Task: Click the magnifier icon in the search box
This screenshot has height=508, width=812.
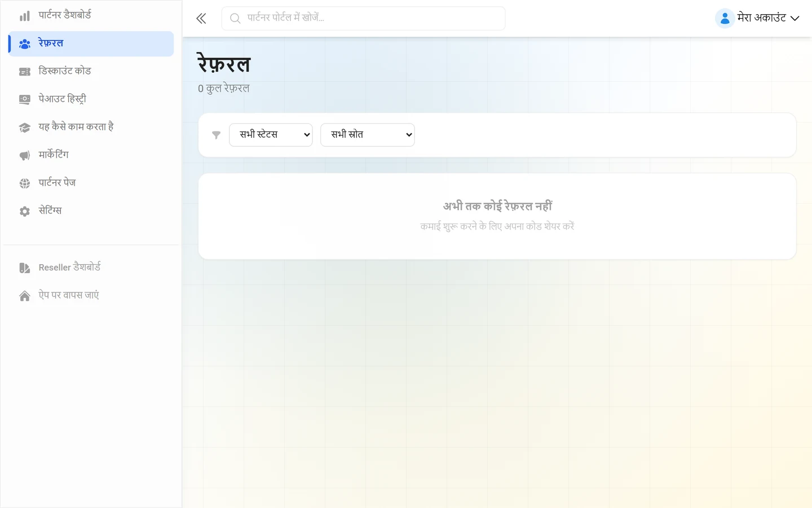Action: click(x=235, y=19)
